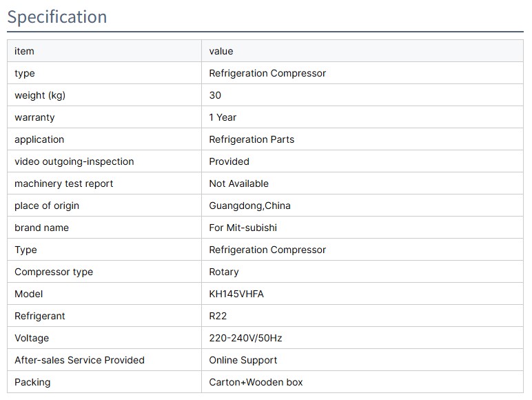Select the 'Not Available' test report value

(238, 183)
